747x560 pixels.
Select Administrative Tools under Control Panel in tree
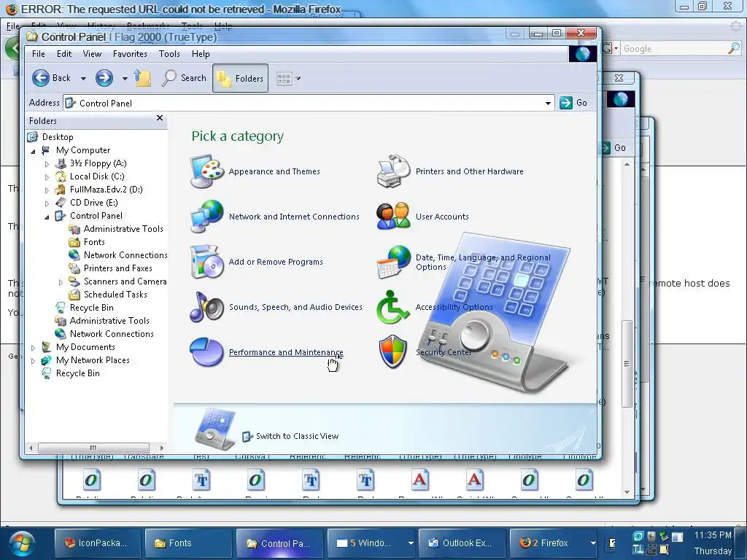coord(123,229)
